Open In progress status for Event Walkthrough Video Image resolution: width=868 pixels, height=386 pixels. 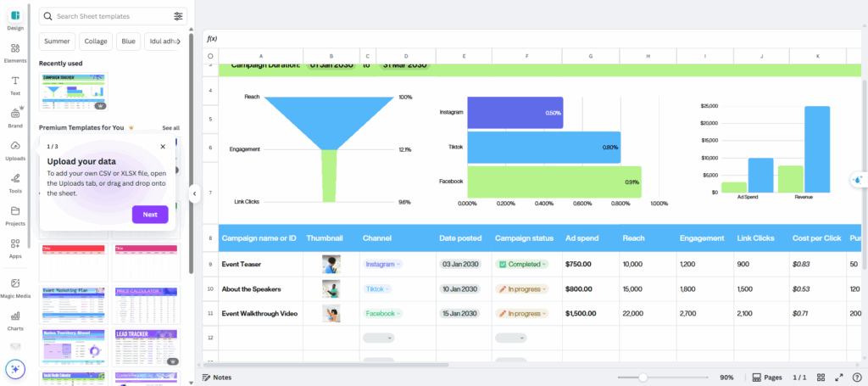tap(521, 313)
